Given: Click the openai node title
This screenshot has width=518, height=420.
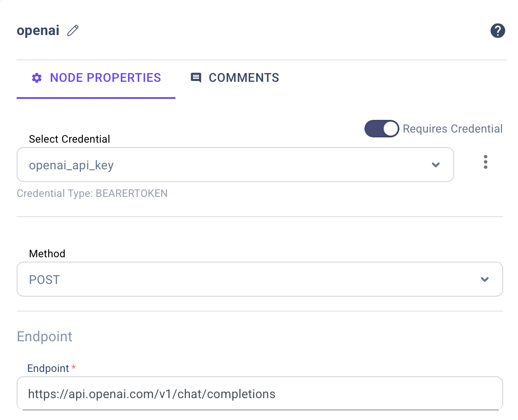Looking at the screenshot, I should [x=38, y=30].
